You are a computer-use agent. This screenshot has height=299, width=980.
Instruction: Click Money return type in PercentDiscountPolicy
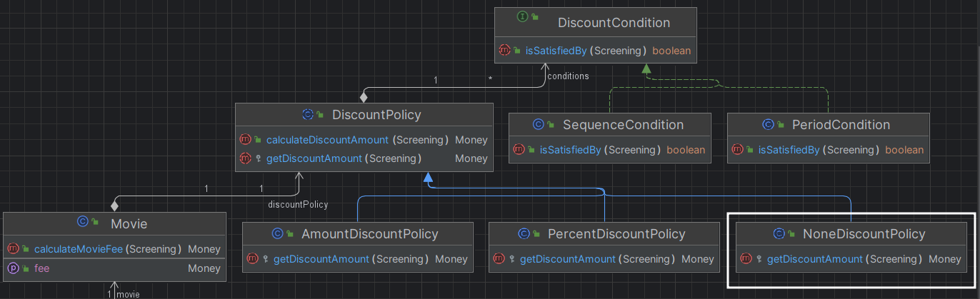[698, 259]
